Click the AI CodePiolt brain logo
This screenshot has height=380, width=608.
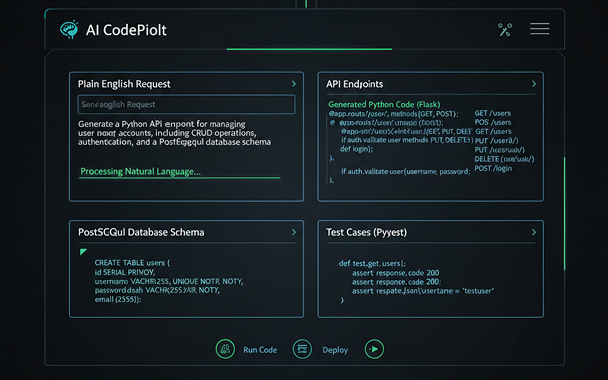click(x=69, y=29)
